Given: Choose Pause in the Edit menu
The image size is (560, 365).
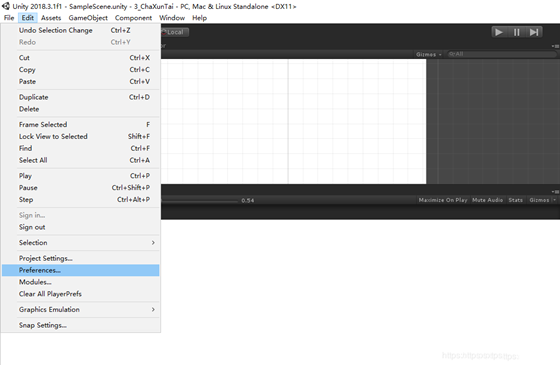Looking at the screenshot, I should (x=80, y=188).
